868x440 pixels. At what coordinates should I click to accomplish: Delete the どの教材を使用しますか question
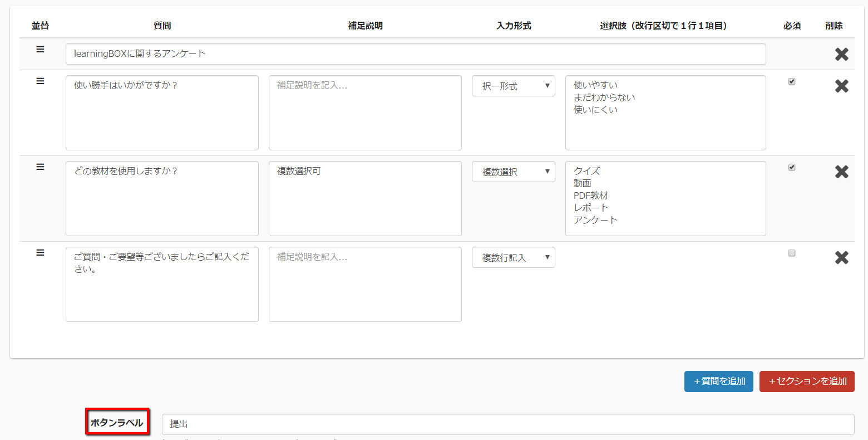841,172
